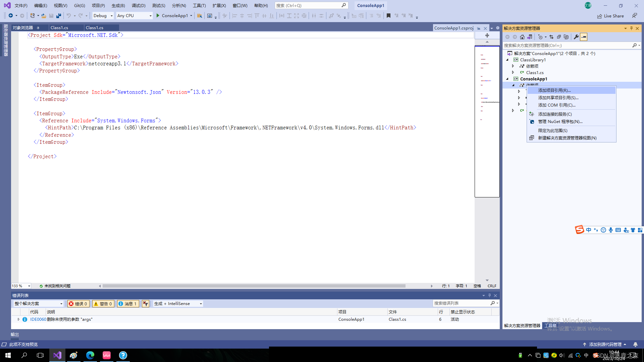
Task: Click Collapse All icon in Solution Explorer
Action: tap(559, 37)
